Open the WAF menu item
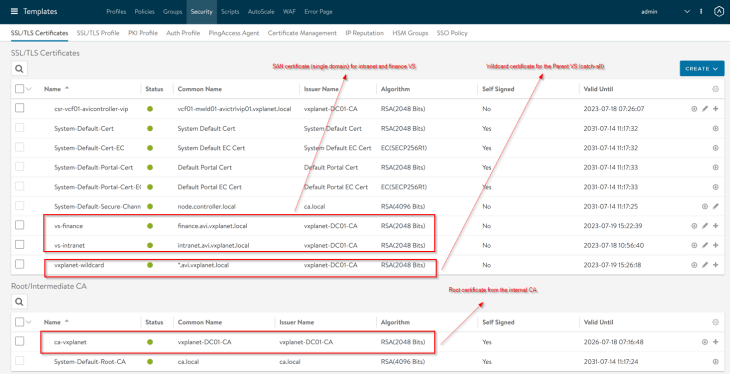 [289, 12]
